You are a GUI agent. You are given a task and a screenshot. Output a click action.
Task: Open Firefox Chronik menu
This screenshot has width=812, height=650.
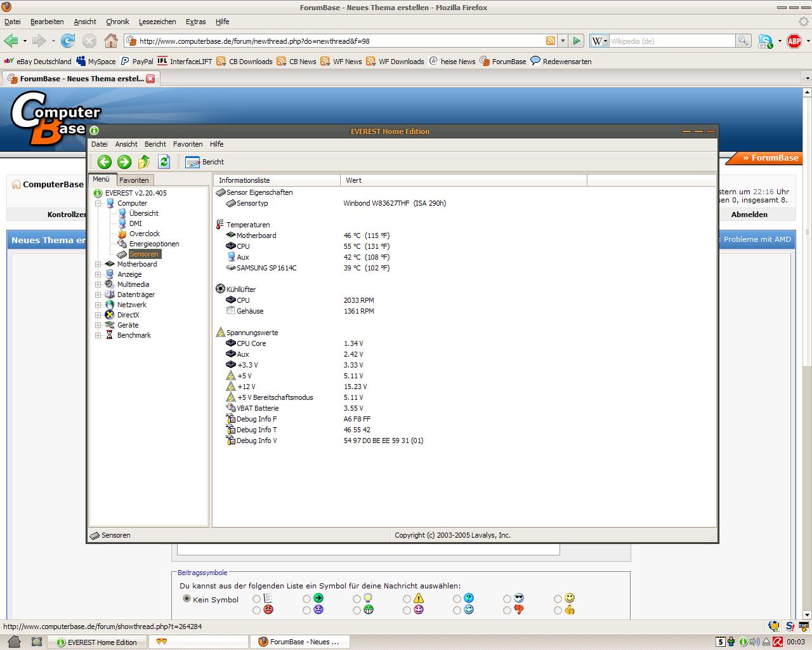click(117, 22)
